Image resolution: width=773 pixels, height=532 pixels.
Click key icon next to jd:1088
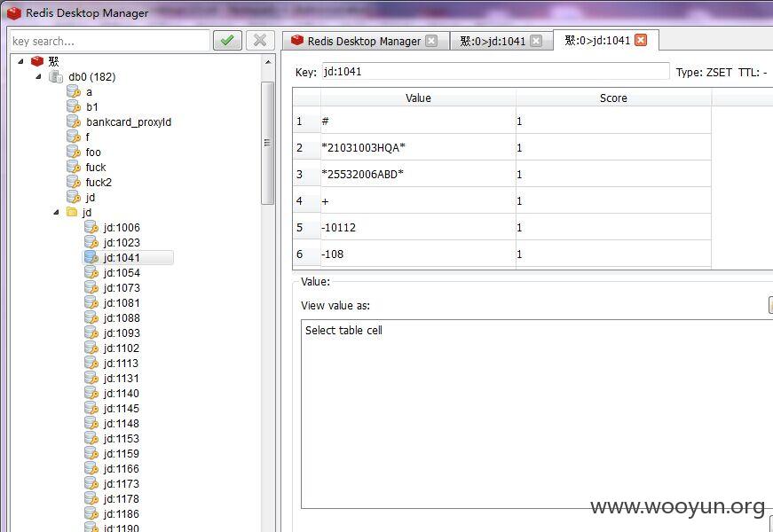click(91, 317)
